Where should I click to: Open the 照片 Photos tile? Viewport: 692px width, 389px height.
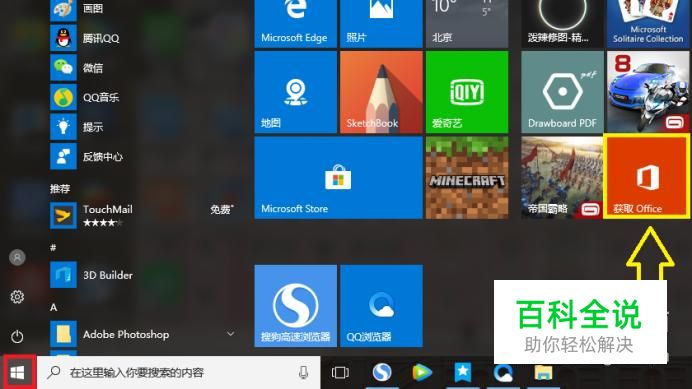point(381,23)
